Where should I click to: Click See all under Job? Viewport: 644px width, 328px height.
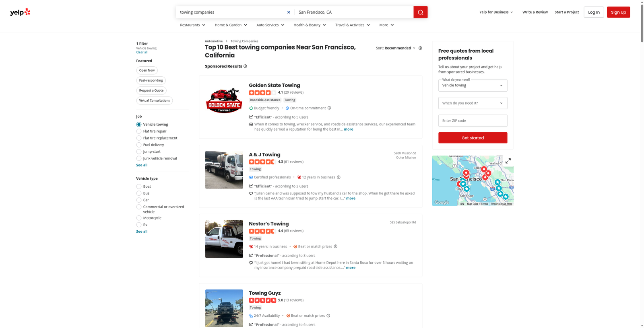[x=142, y=165]
